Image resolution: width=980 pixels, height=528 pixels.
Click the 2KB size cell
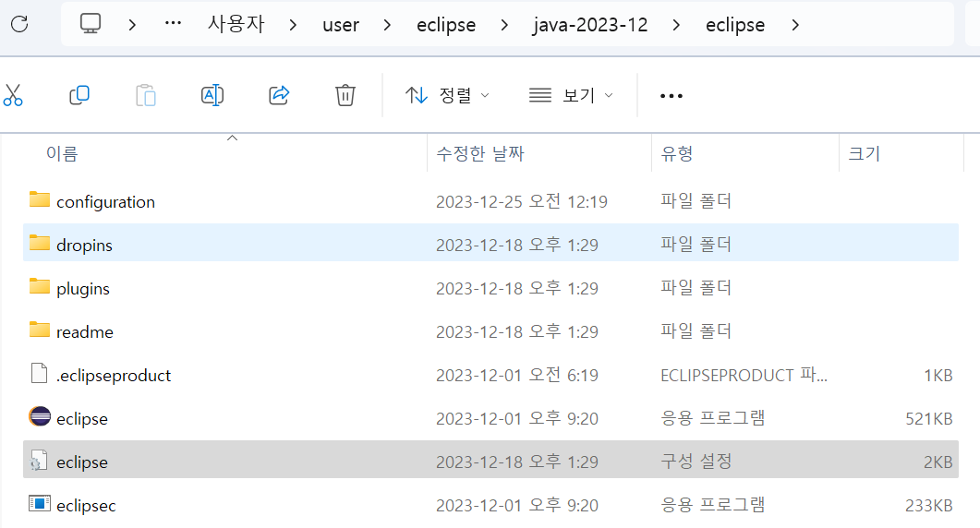click(x=938, y=462)
